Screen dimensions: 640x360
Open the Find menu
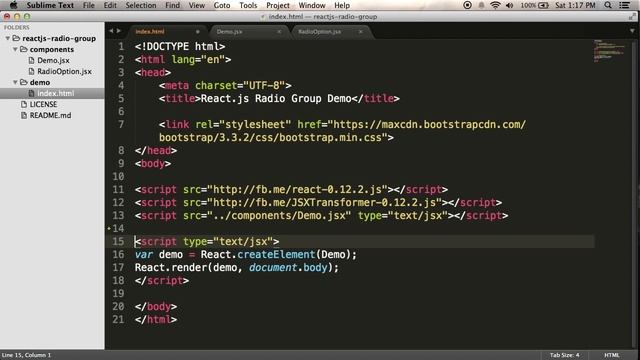point(172,5)
